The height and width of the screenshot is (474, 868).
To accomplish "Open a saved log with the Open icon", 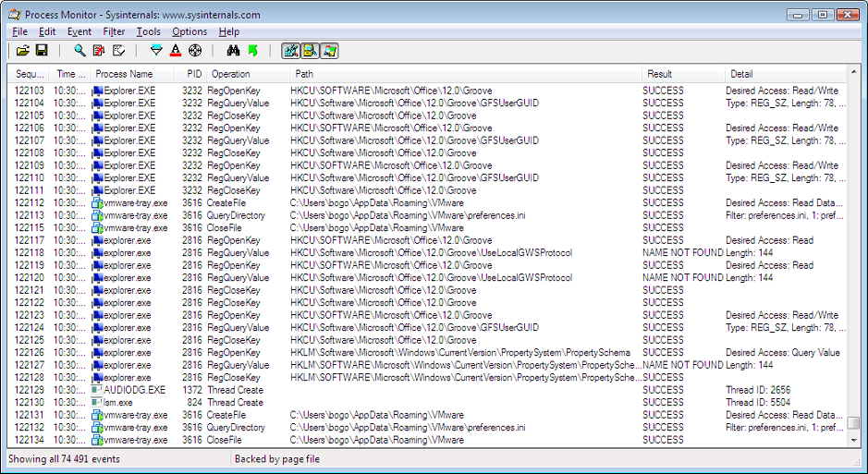I will click(x=23, y=51).
